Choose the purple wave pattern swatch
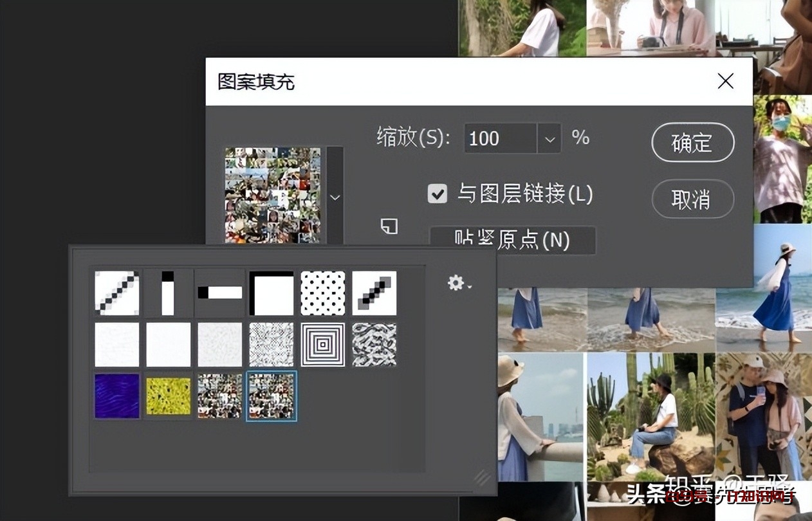812x521 pixels. 116,396
